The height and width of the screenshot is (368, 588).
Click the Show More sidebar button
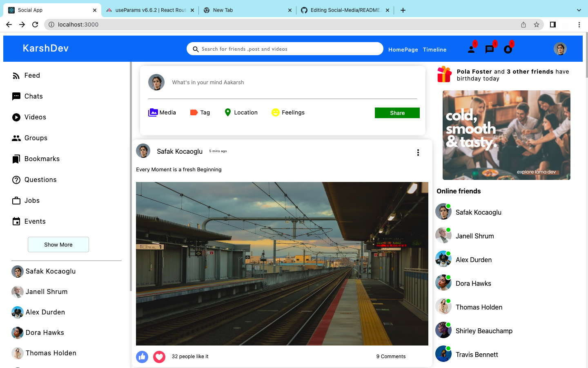(58, 244)
